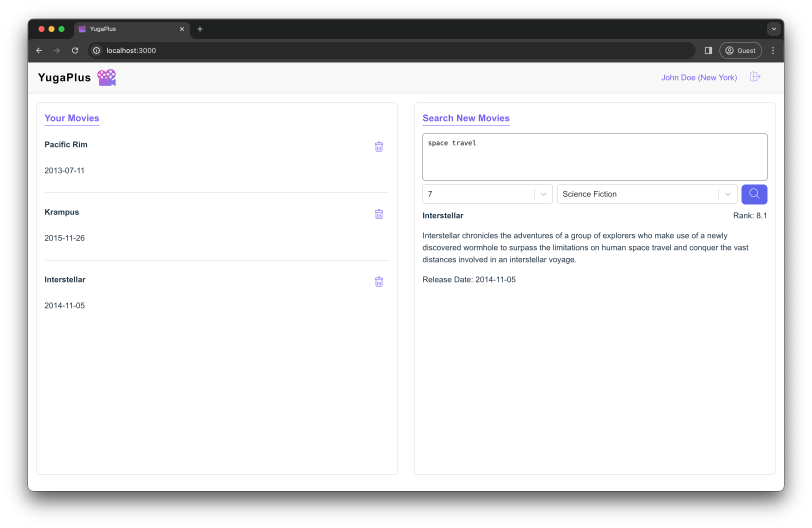
Task: Click the Your Movies heading
Action: tap(71, 118)
